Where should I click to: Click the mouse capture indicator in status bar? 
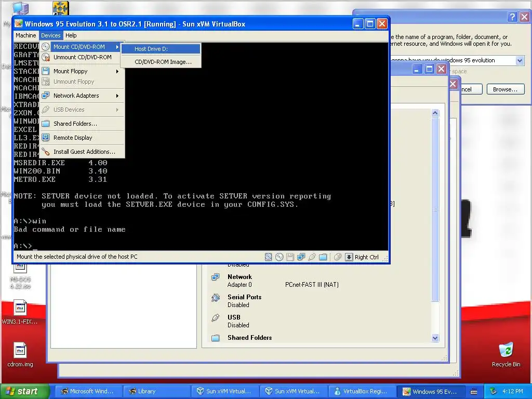338,257
